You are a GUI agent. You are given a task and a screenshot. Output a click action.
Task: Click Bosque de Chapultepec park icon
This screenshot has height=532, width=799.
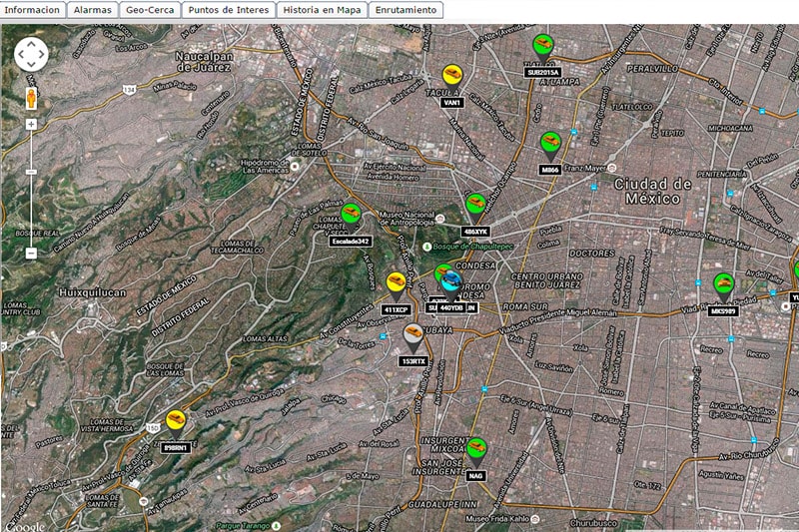tap(426, 247)
